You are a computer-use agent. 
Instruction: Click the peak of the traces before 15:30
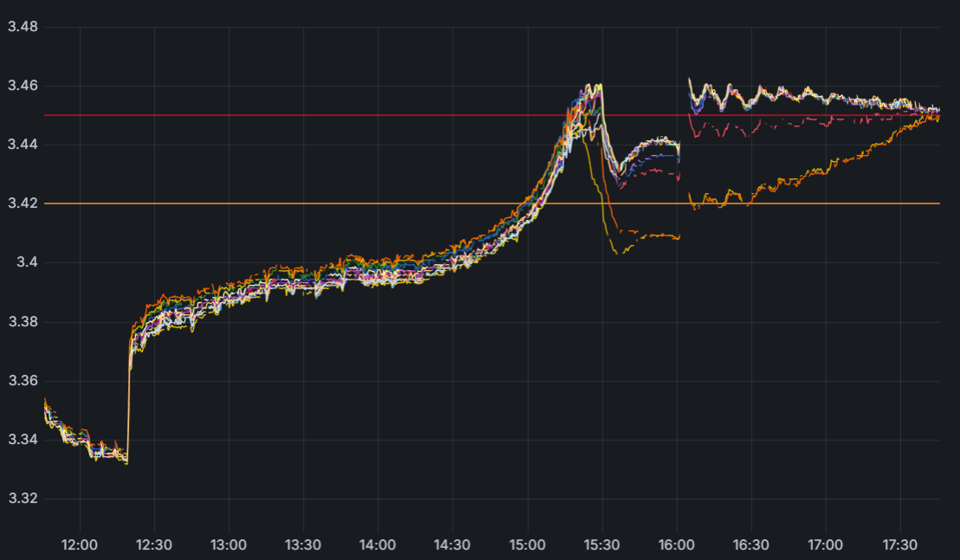click(x=593, y=87)
